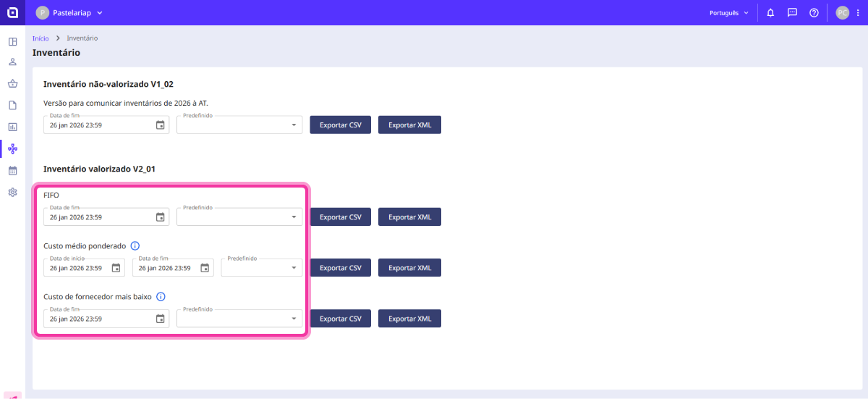Open the reports chart sidebar icon
This screenshot has width=868, height=399.
pos(12,127)
